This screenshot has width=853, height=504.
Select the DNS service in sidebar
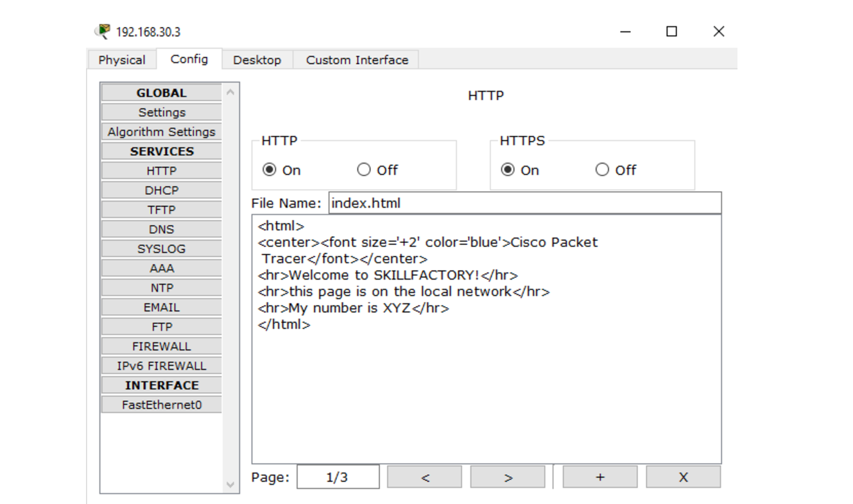tap(162, 230)
